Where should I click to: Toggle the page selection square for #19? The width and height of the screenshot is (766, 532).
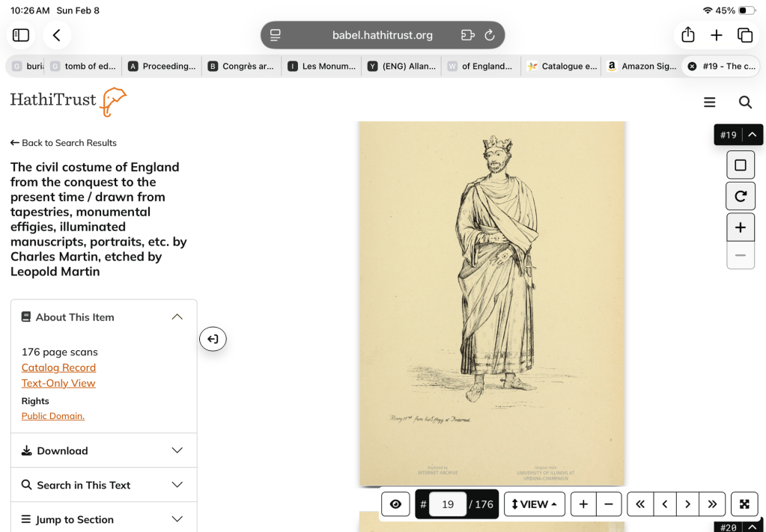click(x=740, y=165)
